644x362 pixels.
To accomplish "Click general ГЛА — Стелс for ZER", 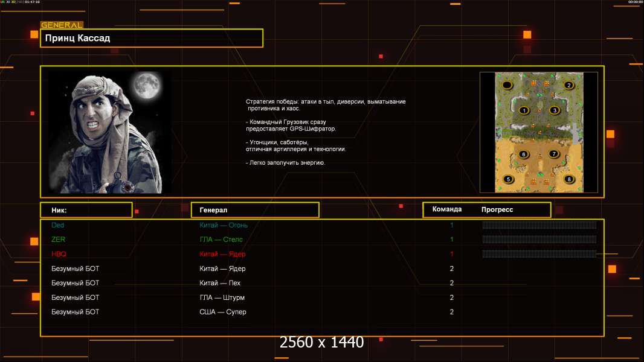I will [221, 240].
